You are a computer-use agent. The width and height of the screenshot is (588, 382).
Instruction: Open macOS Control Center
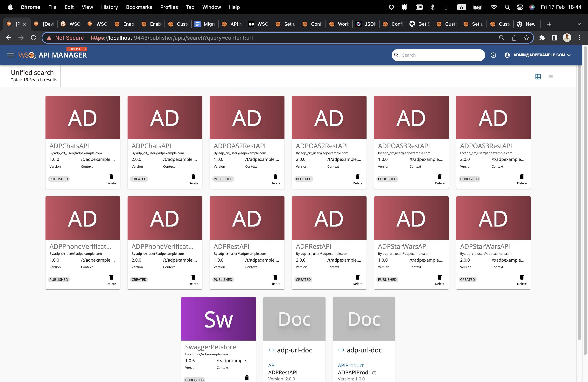520,7
